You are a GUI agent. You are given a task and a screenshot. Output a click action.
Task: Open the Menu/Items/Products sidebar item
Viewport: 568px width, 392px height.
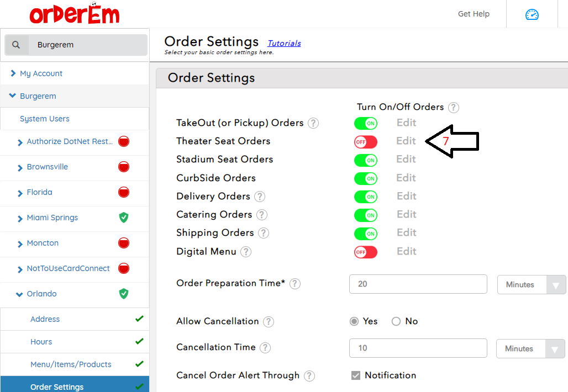(x=71, y=364)
